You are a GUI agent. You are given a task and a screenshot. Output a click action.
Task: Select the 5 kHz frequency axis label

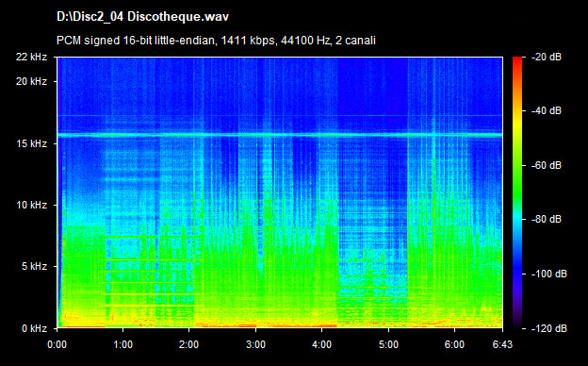click(x=34, y=267)
